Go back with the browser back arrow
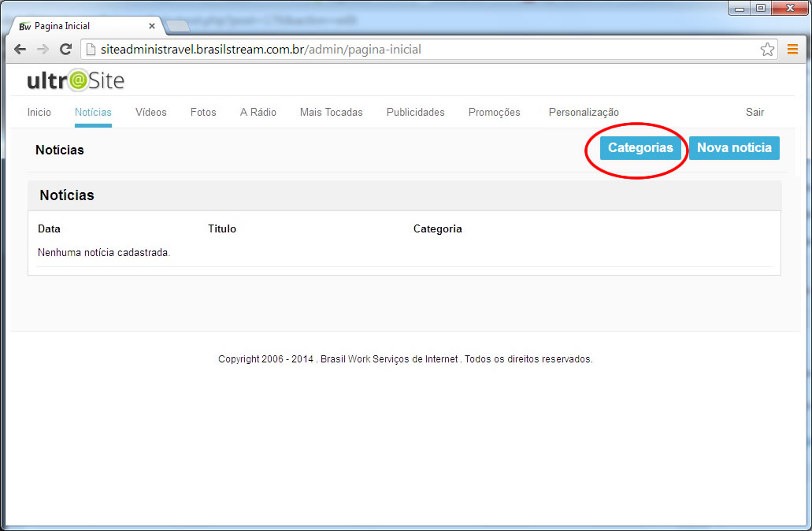The width and height of the screenshot is (812, 531). click(x=20, y=49)
